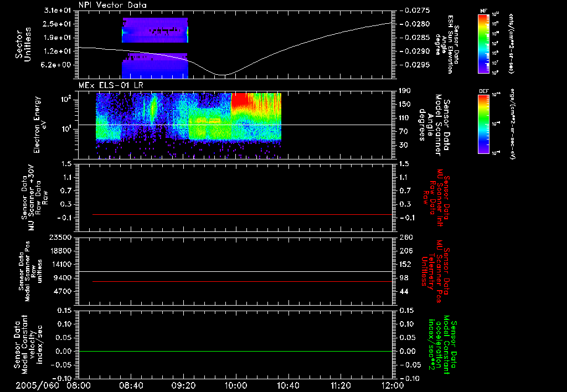Viewport: 567px width, 392px height.
Task: Click the "-0.0275" elevation tick label
Action: point(415,11)
